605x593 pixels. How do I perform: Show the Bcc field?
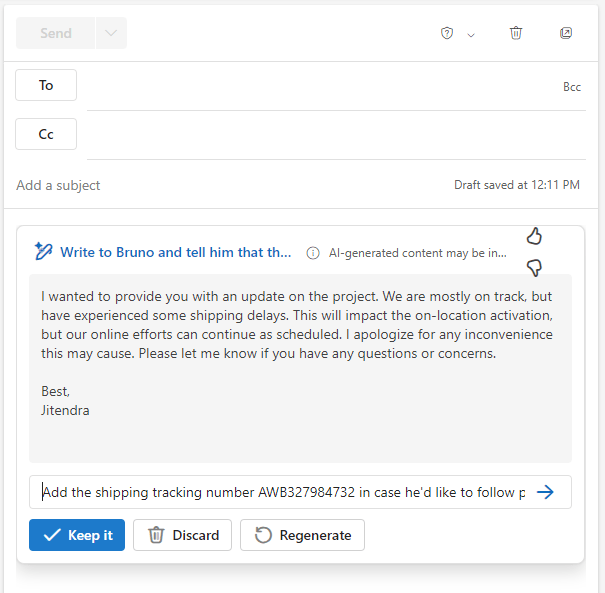[x=572, y=87]
